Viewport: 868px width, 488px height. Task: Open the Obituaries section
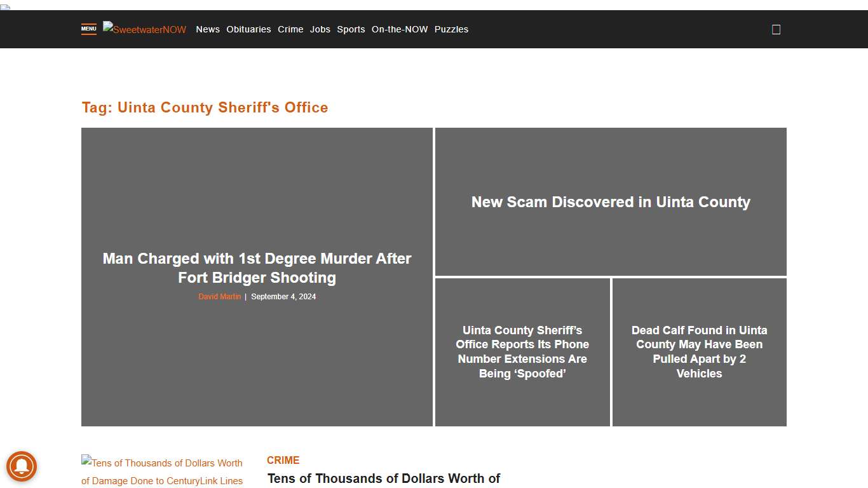pos(248,29)
